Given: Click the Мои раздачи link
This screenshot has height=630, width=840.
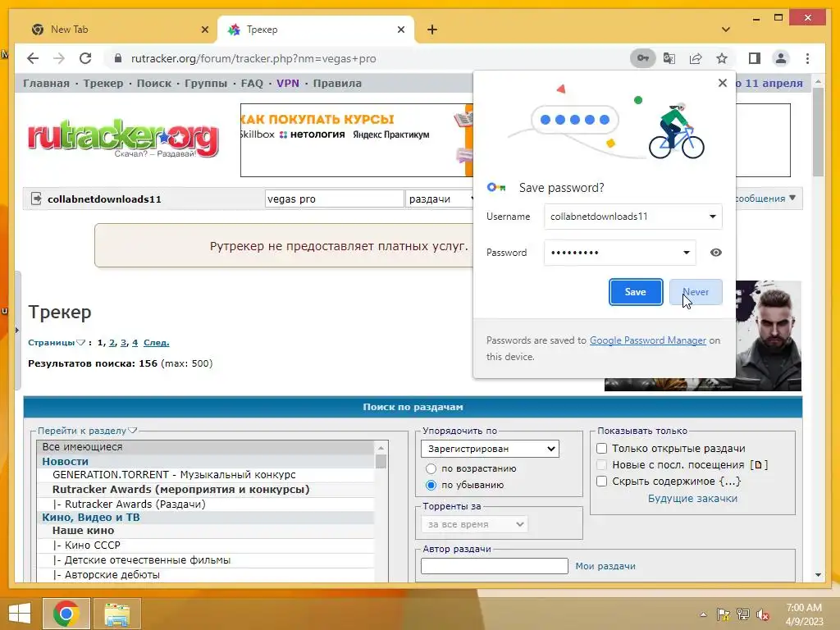Looking at the screenshot, I should point(605,566).
